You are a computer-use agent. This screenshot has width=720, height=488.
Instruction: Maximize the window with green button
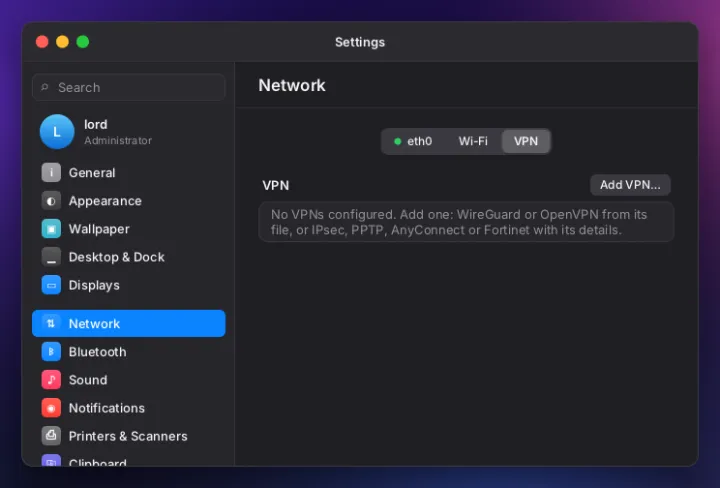tap(83, 42)
